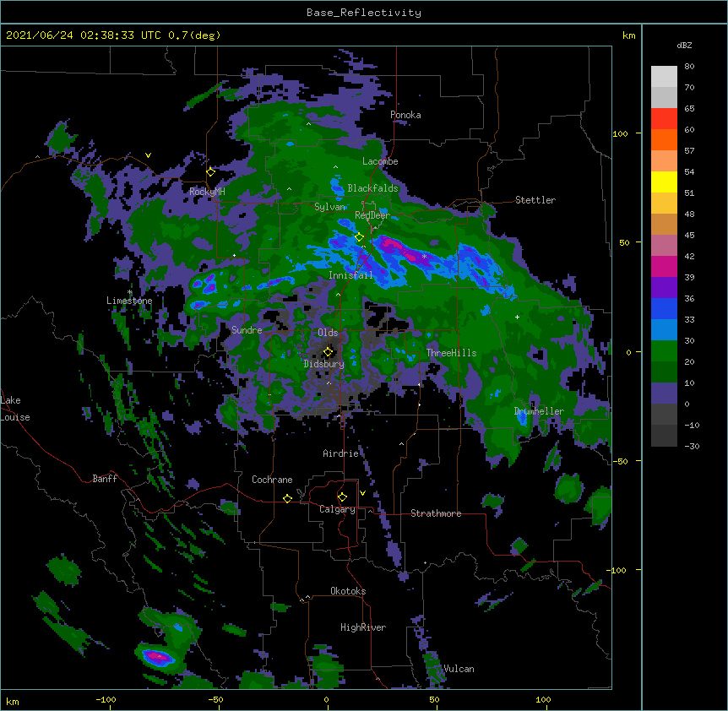
Task: Click the 65 dBZ red legend swatch
Action: click(x=664, y=119)
